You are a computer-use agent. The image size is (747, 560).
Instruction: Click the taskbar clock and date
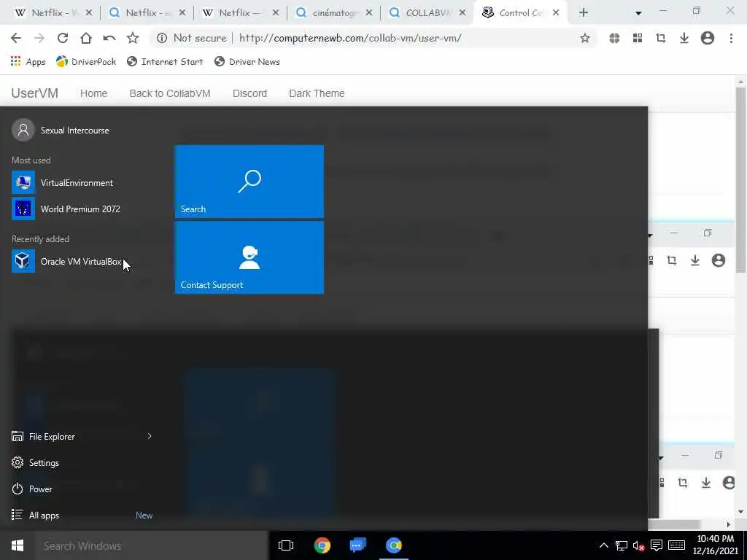pos(715,545)
